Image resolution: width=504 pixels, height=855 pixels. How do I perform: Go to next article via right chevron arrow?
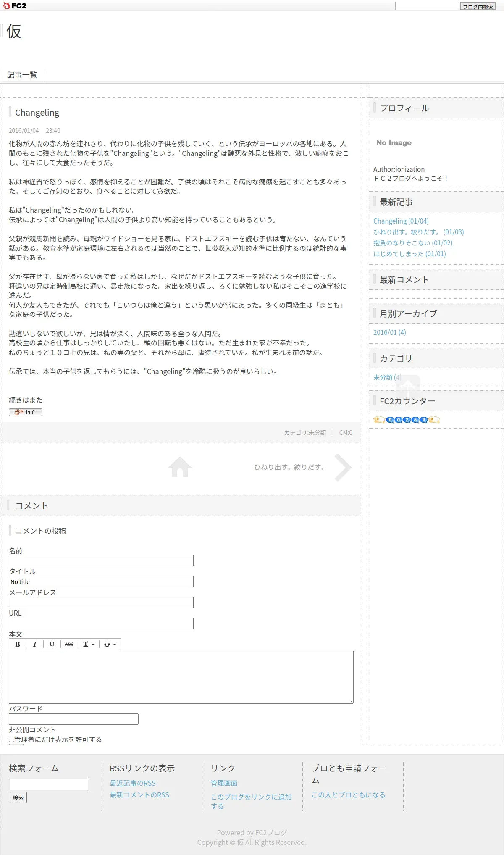tap(343, 467)
